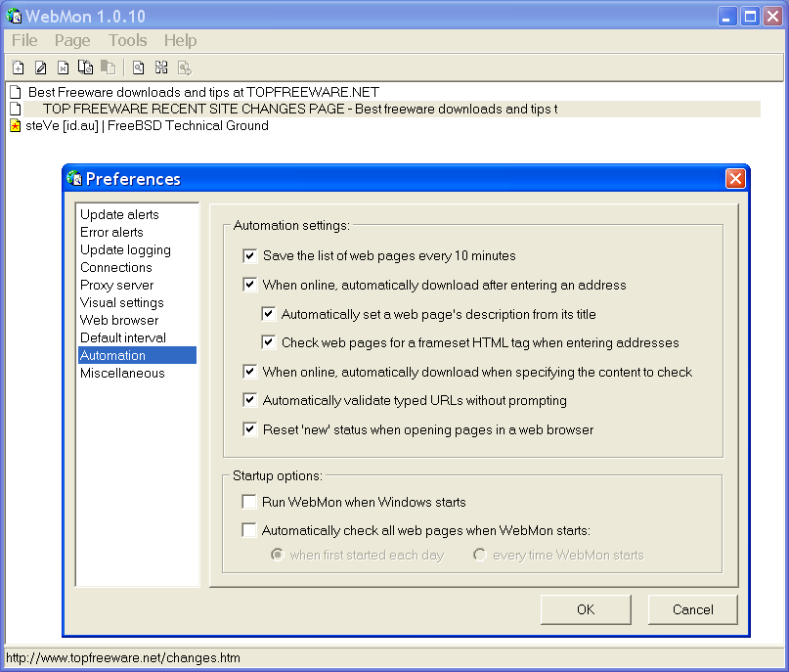Select Web browser category

click(138, 320)
